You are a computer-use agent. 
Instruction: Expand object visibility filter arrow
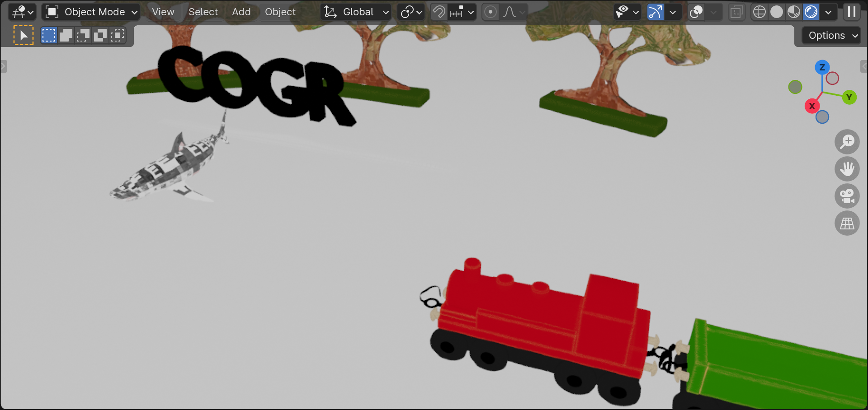(x=636, y=12)
